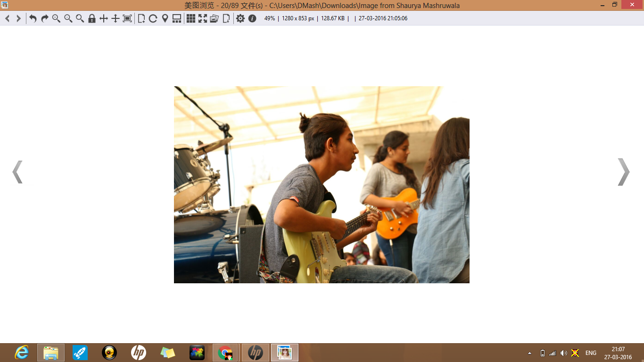Click the framed-rectangle icon in toolbar
The image size is (644, 362).
pyautogui.click(x=127, y=18)
